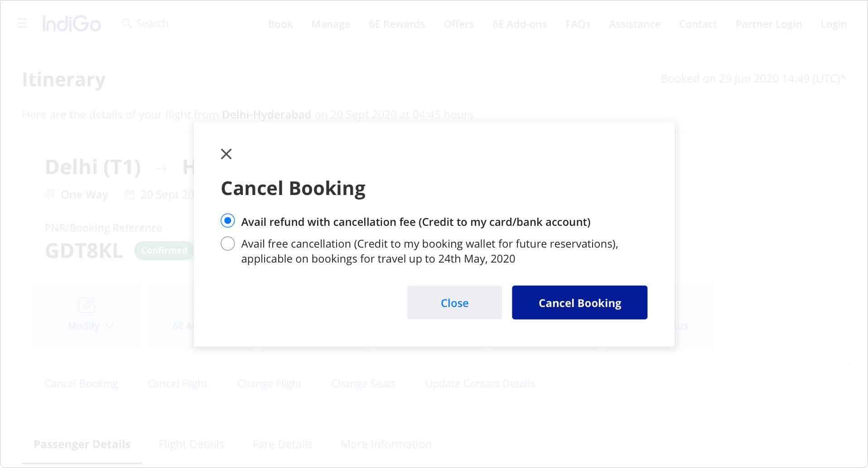Viewport: 868px width, 468px height.
Task: Click the search magnifier icon
Action: click(127, 24)
